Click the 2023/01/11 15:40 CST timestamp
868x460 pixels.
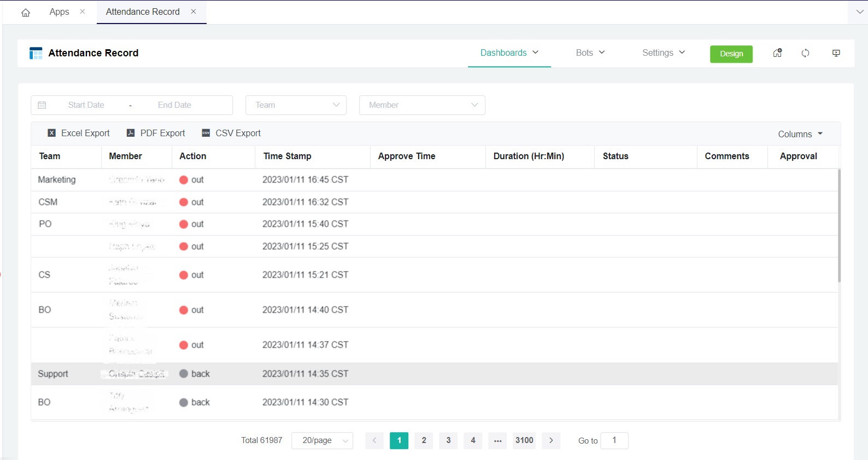click(x=305, y=224)
